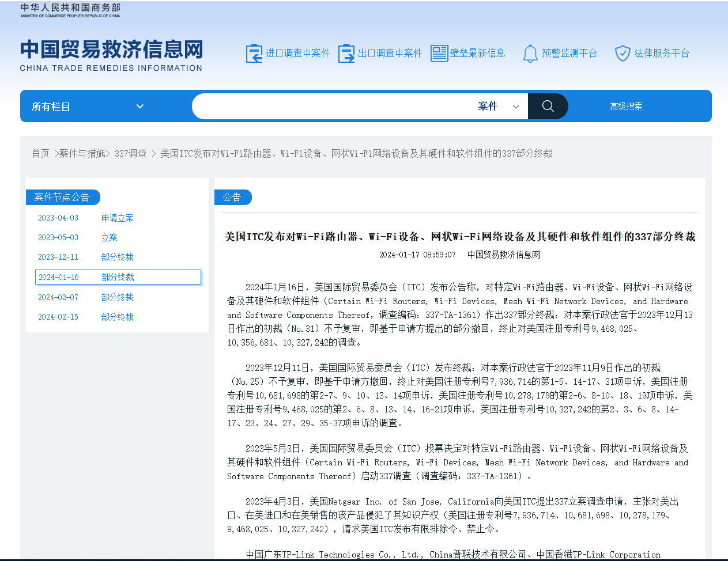
Task: Click the paragraph starting 2023年5月3日
Action: (x=458, y=462)
